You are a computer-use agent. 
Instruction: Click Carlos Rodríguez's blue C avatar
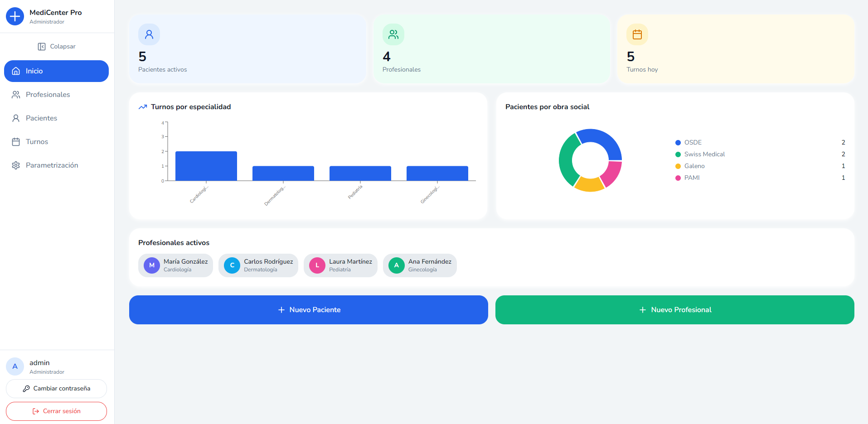coord(232,265)
